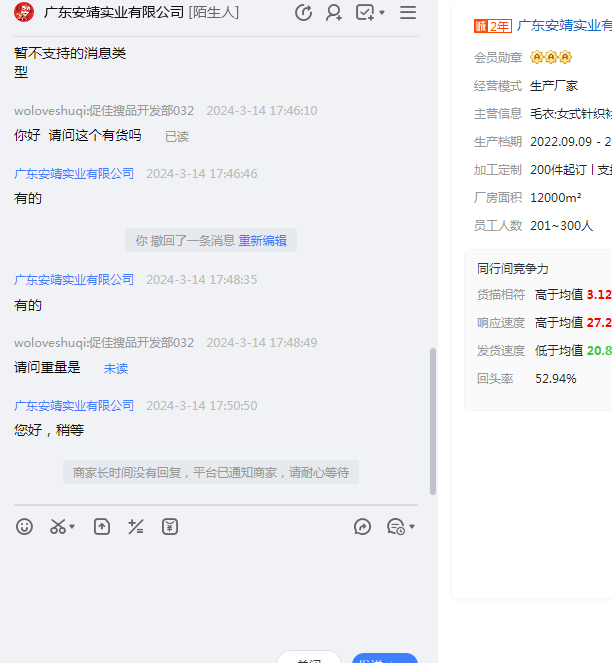Expand the screenshot options dropdown arrow
The height and width of the screenshot is (663, 612).
(72, 527)
